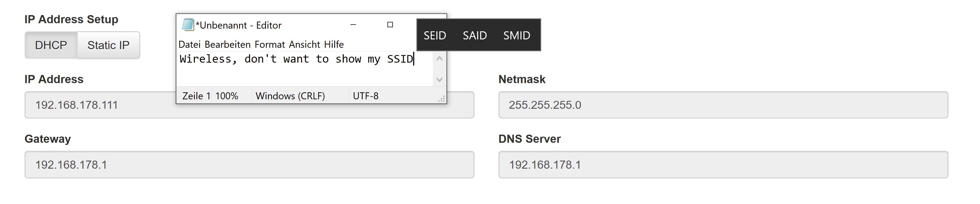Select the SMID text suggestion
The image size is (980, 204).
pyautogui.click(x=517, y=35)
